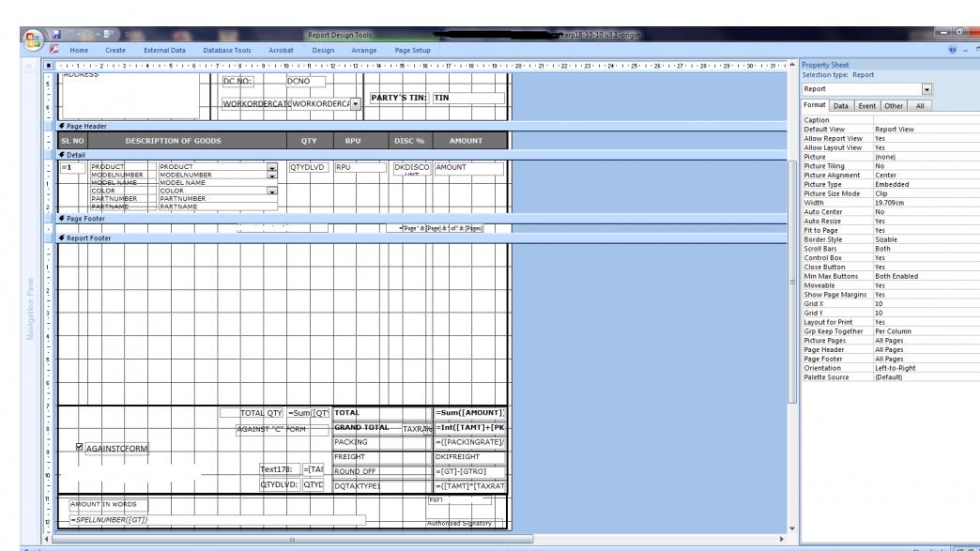This screenshot has width=980, height=551.
Task: Click the Orientation value 'Left-to-Right'
Action: tap(895, 369)
